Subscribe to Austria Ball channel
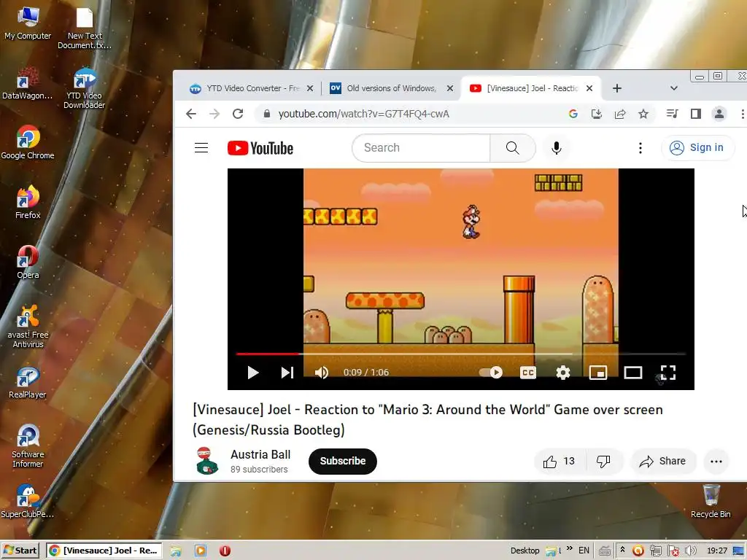The height and width of the screenshot is (560, 747). click(343, 461)
